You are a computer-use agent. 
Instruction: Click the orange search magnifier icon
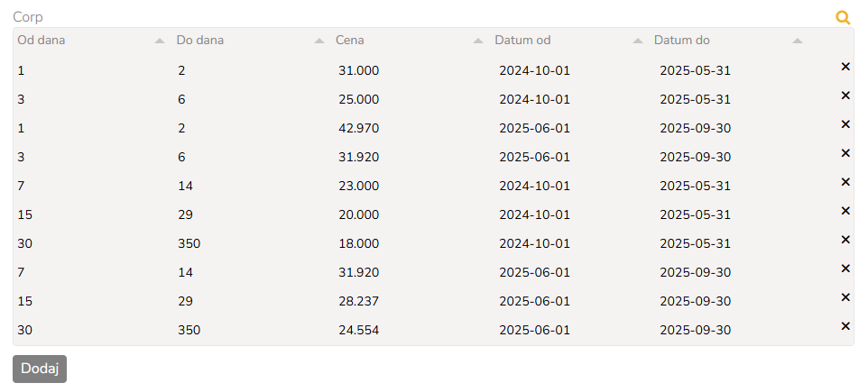(843, 17)
